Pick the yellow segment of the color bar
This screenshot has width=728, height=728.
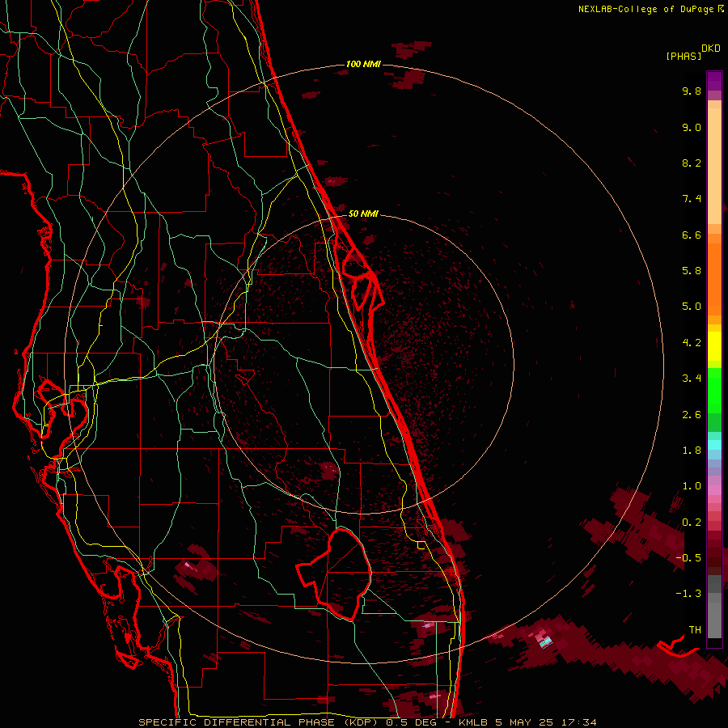(x=714, y=346)
